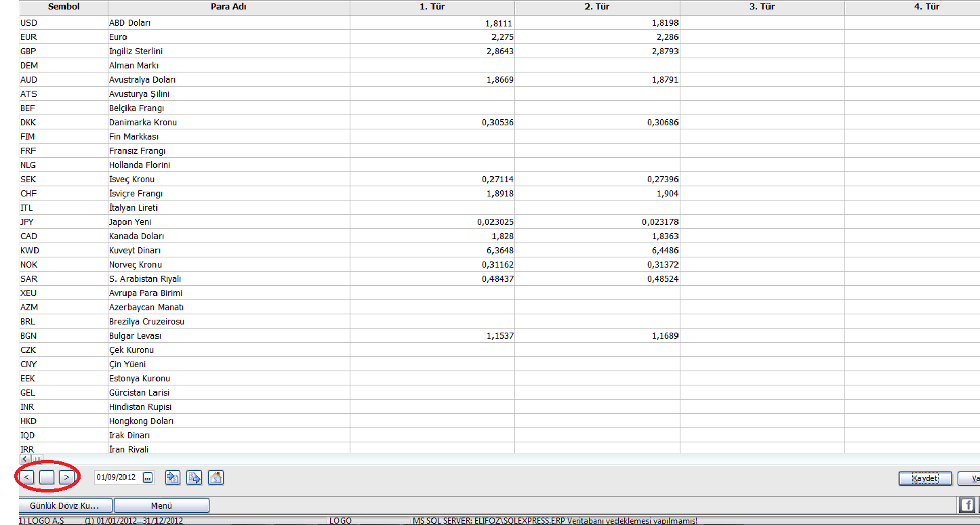The height and width of the screenshot is (525, 980).
Task: Switch to the Günlük Döviz Ku... window tab
Action: tap(65, 505)
